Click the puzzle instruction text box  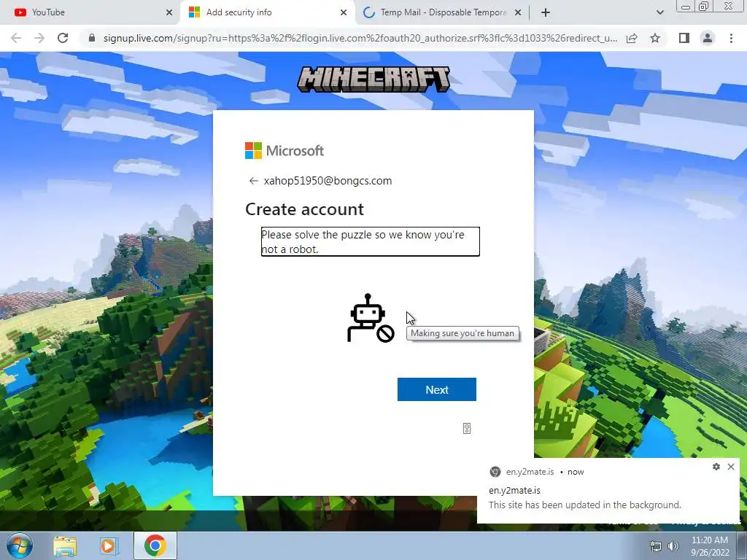tap(370, 242)
